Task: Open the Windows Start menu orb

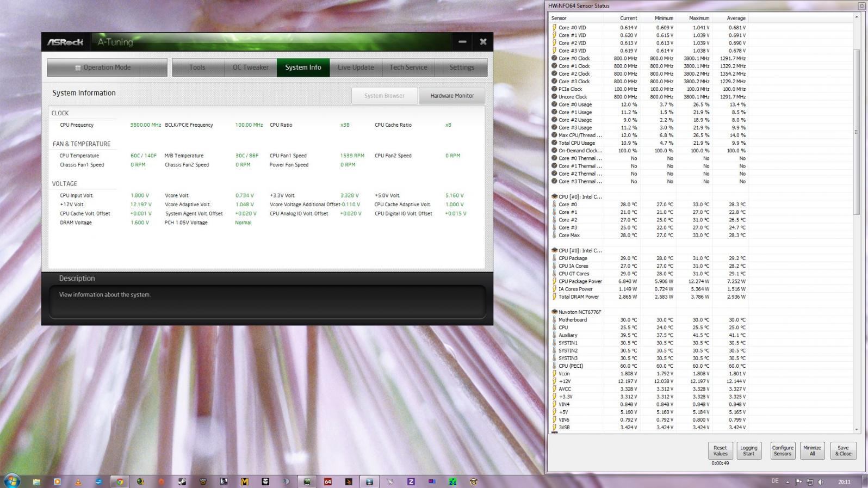Action: (12, 481)
